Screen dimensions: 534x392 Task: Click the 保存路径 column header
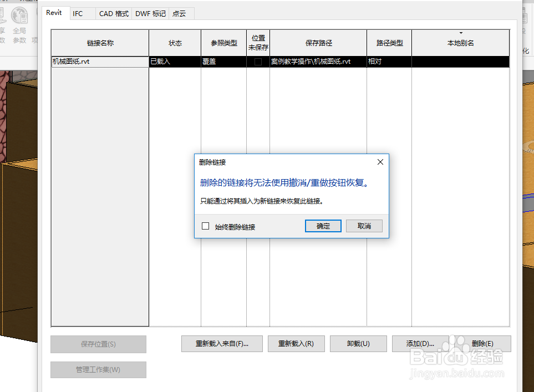(318, 43)
